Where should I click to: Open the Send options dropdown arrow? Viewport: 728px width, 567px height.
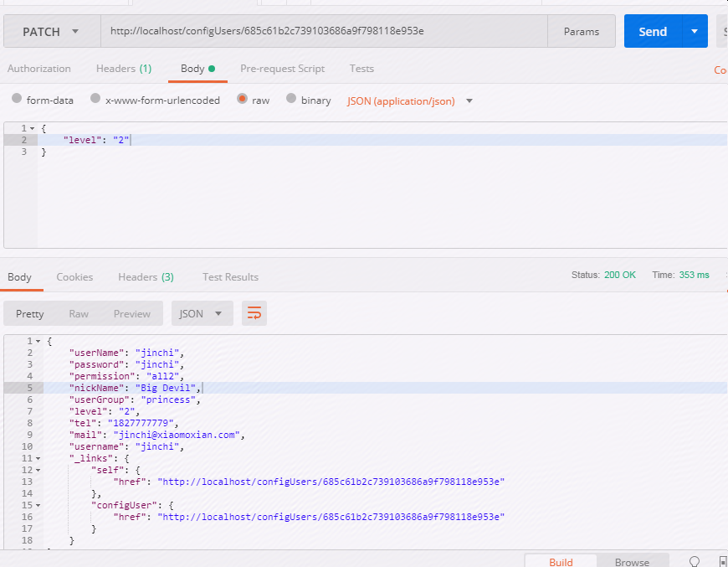tap(695, 31)
